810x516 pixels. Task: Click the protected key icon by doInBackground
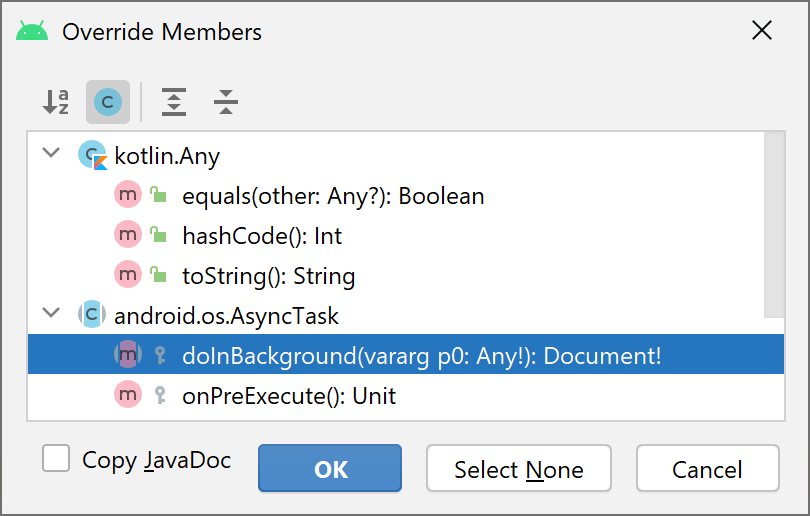click(x=160, y=355)
